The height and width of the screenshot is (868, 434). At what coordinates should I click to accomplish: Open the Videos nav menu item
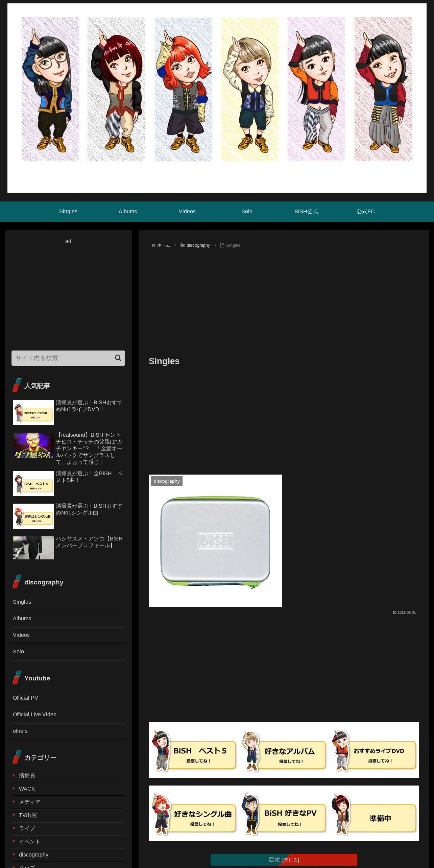[x=187, y=212]
